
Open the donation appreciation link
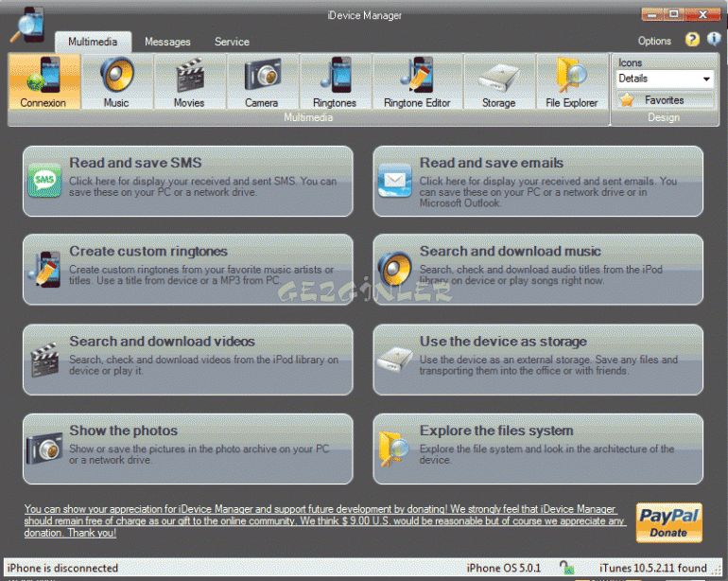(x=325, y=521)
